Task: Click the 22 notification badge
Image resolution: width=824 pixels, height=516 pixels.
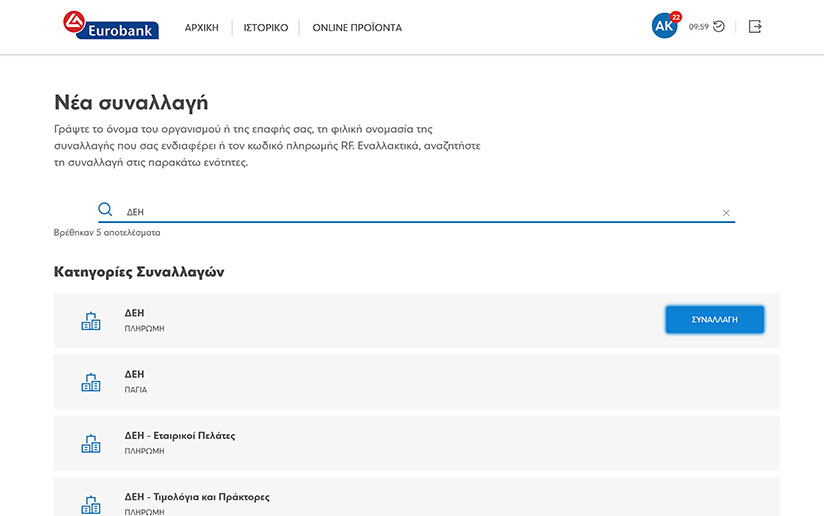Action: pos(676,17)
